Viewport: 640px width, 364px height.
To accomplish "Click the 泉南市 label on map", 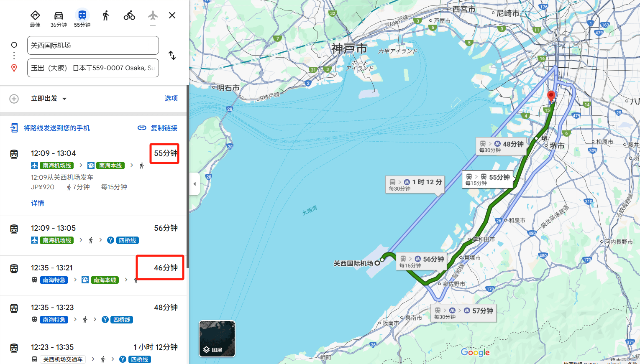I will pos(413,318).
